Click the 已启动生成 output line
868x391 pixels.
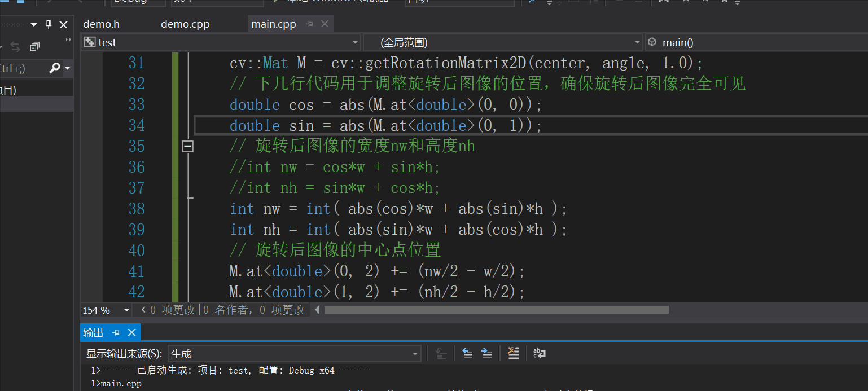pos(230,371)
